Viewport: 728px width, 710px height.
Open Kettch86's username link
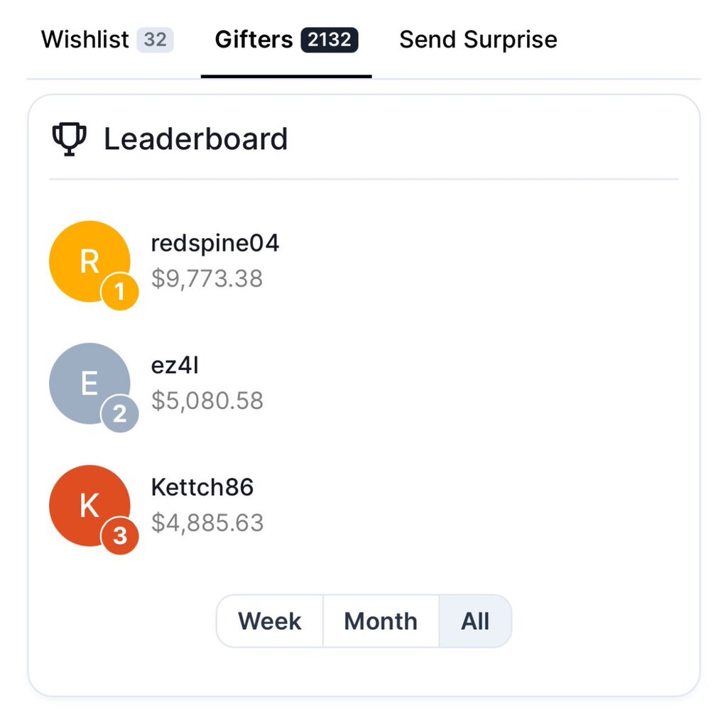[202, 487]
